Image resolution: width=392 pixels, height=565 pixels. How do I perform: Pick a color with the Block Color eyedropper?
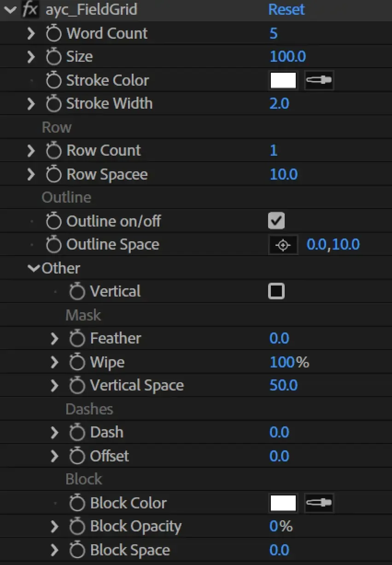319,503
